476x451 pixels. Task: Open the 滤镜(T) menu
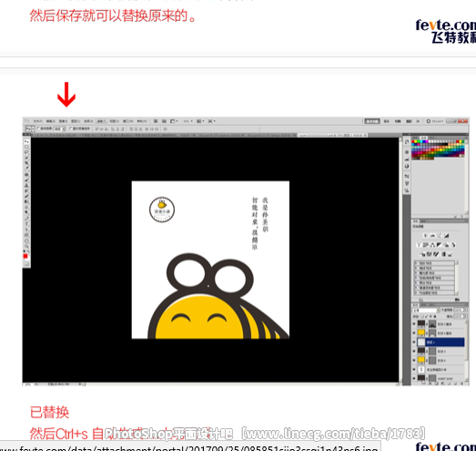101,121
